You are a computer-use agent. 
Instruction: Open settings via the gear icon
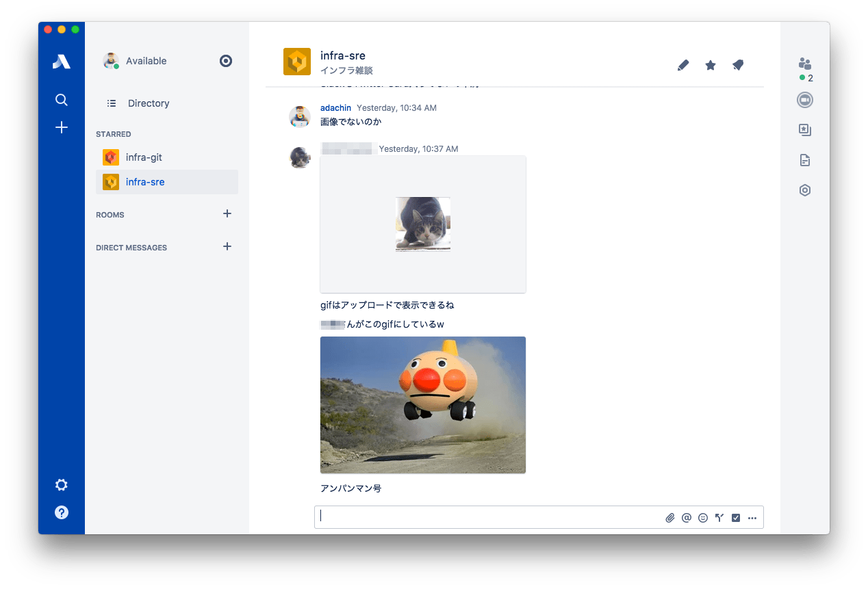coord(62,485)
